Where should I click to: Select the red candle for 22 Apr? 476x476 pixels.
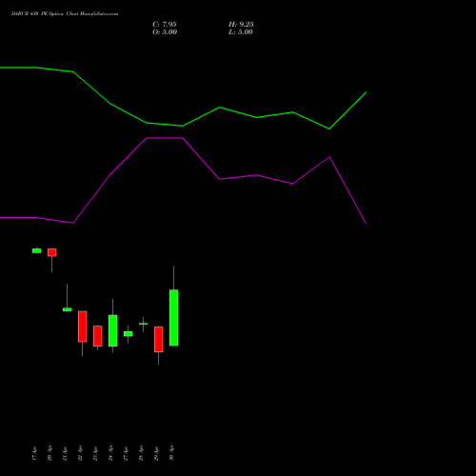pos(83,327)
